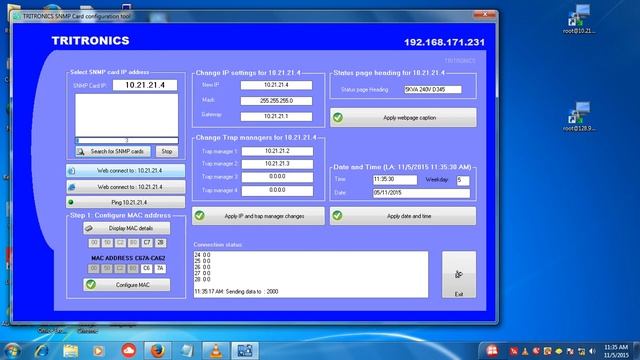640x360 pixels.
Task: Click the notepad-style taskbar icon beside Firefox
Action: coord(187,351)
